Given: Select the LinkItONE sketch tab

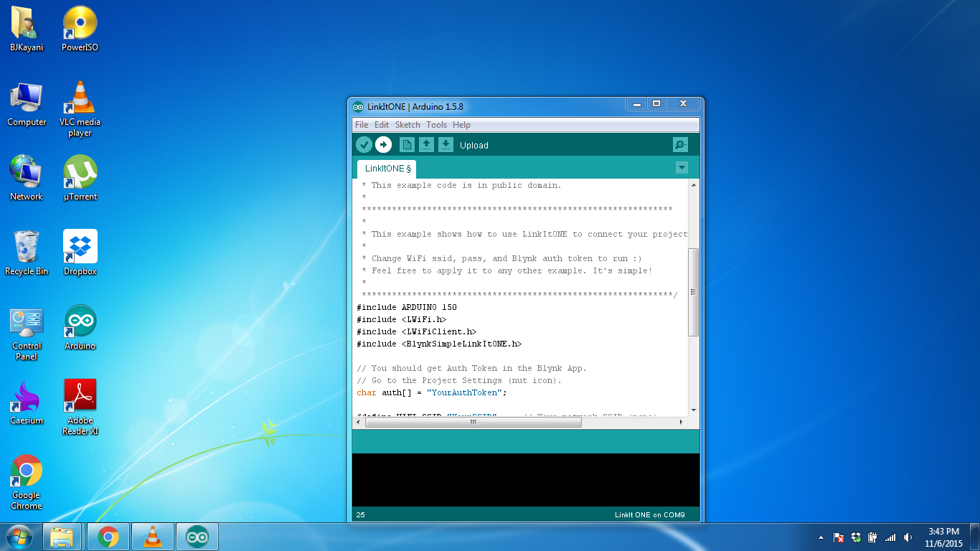Looking at the screenshot, I should [387, 169].
